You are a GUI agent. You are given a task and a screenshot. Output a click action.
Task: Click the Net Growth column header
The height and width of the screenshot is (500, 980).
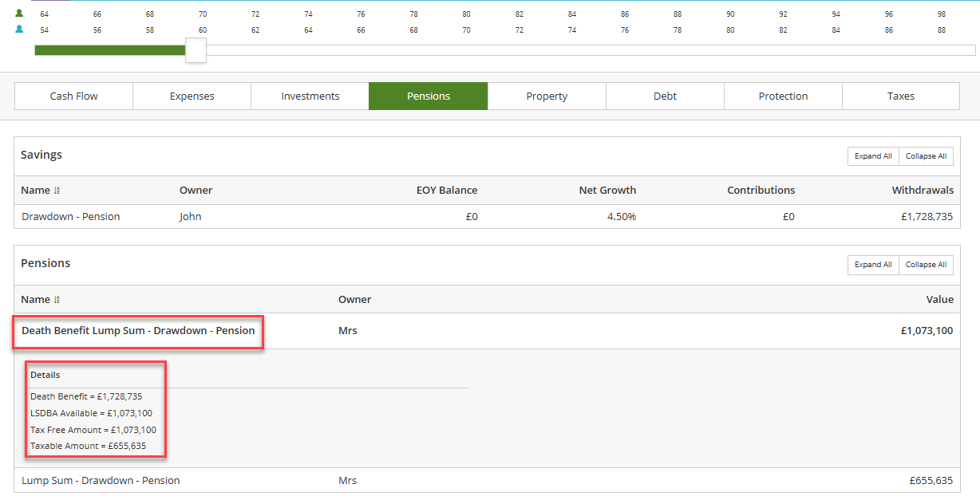[x=607, y=191]
